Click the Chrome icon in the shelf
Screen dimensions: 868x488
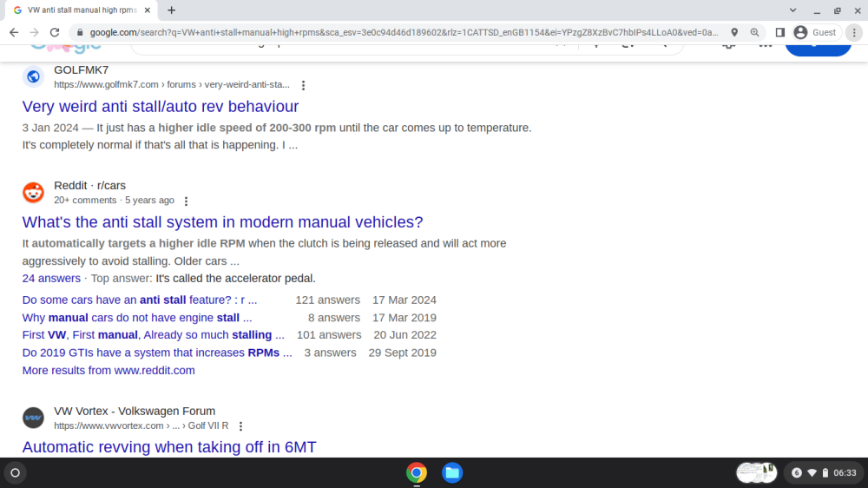[417, 473]
